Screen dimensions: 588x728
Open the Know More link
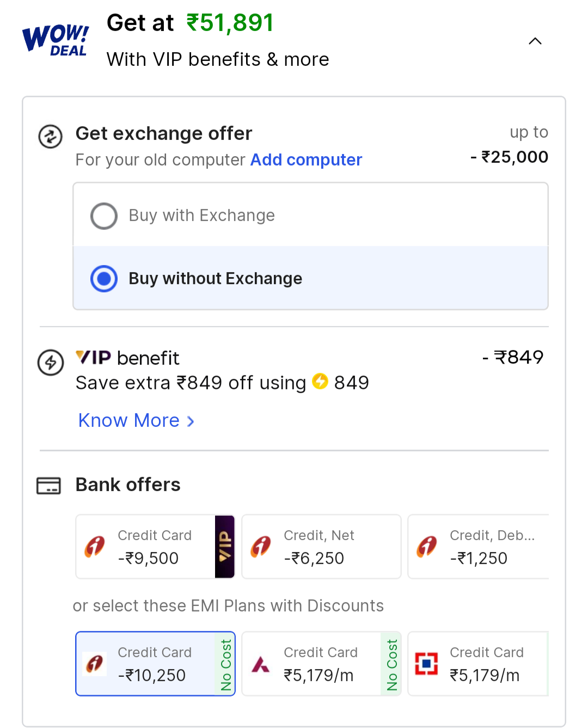click(x=129, y=420)
